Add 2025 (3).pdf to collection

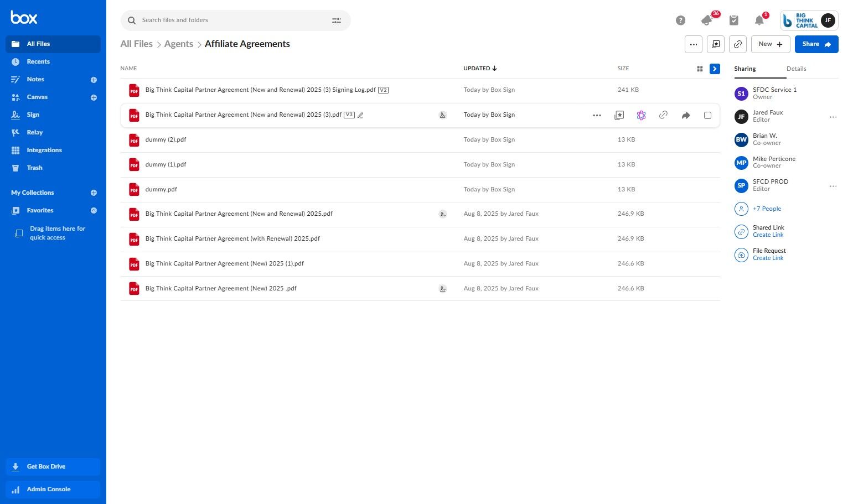pyautogui.click(x=619, y=116)
